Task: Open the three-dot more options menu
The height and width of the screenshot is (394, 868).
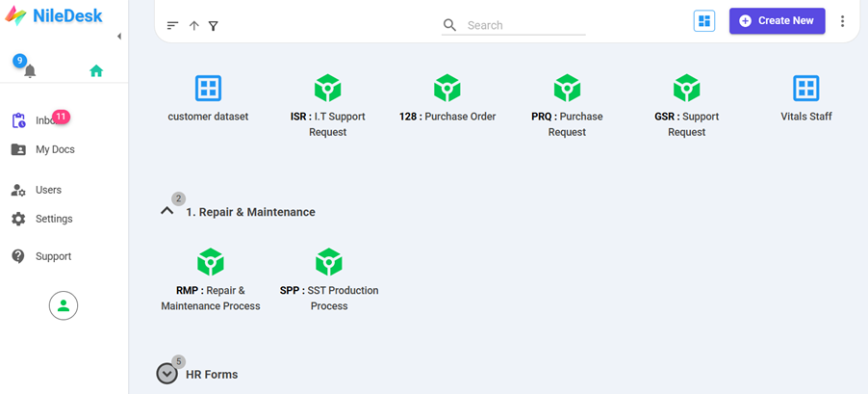Action: (x=843, y=21)
